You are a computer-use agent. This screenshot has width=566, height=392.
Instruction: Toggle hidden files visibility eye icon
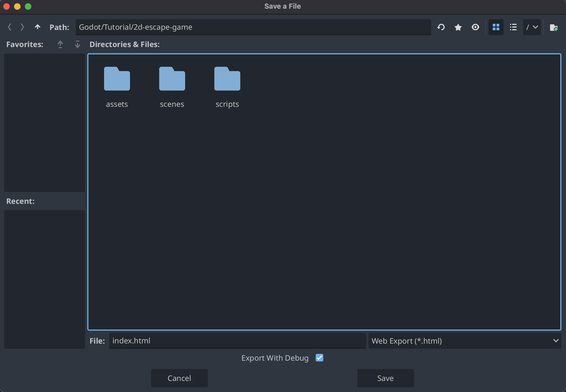click(475, 27)
